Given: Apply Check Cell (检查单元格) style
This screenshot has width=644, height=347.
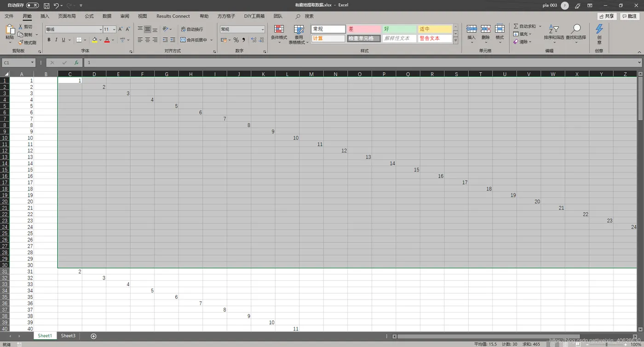Looking at the screenshot, I should (363, 39).
